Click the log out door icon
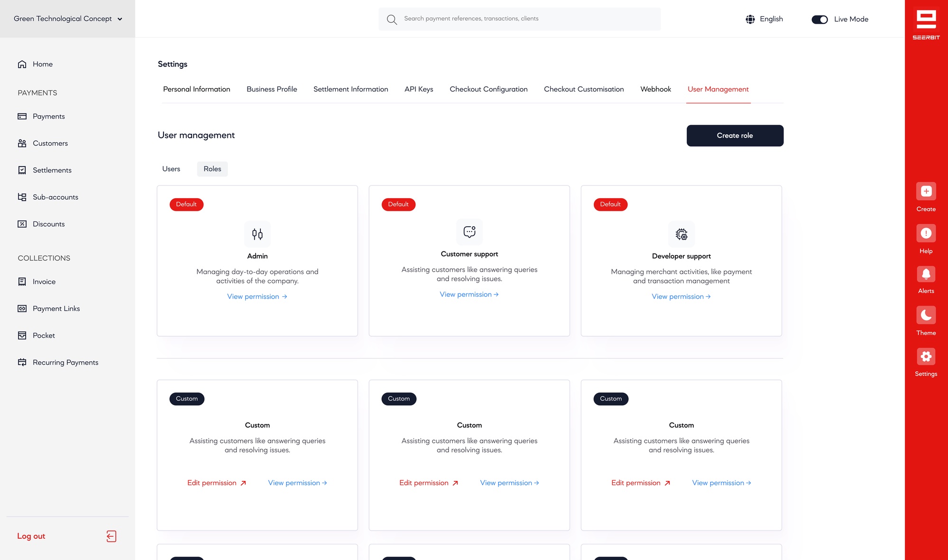 (111, 536)
